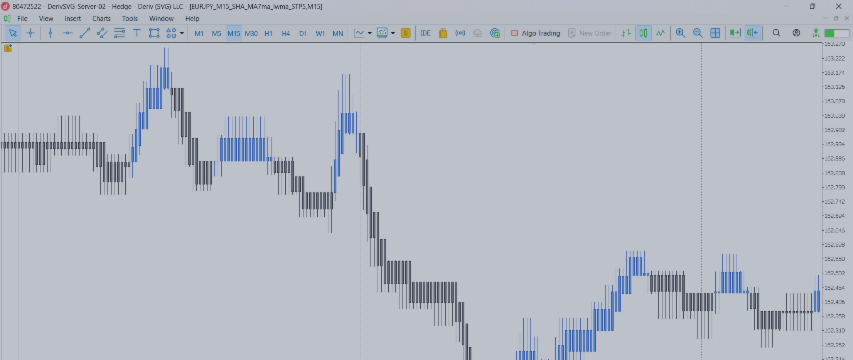Viewport: 853px width, 360px height.
Task: Open the globe with grid icon
Action: 495,33
